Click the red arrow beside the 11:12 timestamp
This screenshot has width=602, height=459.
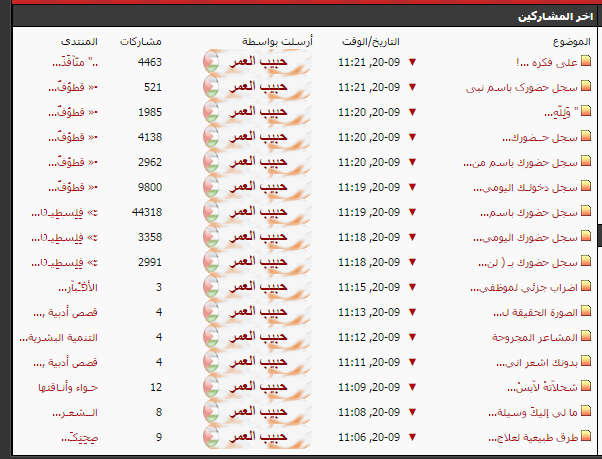tap(411, 337)
